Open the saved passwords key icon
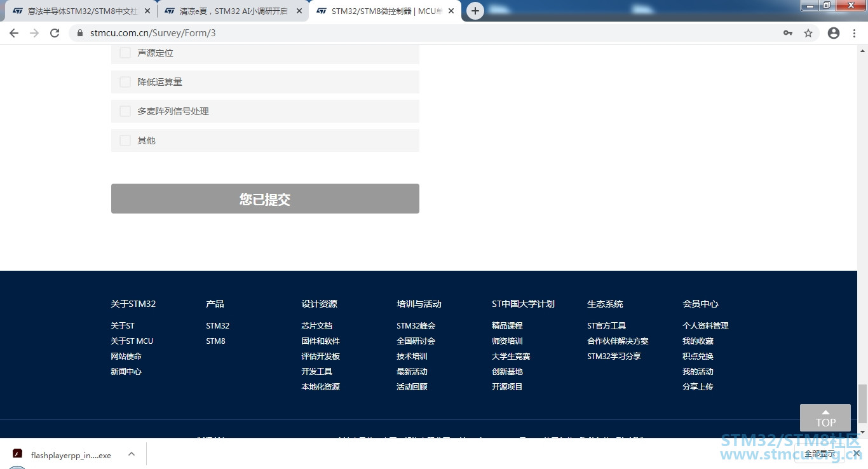This screenshot has height=469, width=868. [788, 33]
